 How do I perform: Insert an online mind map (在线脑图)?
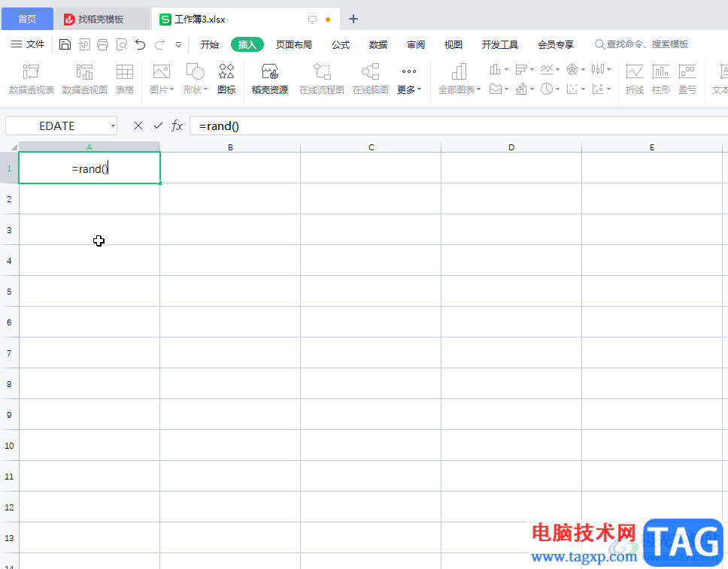pos(371,79)
